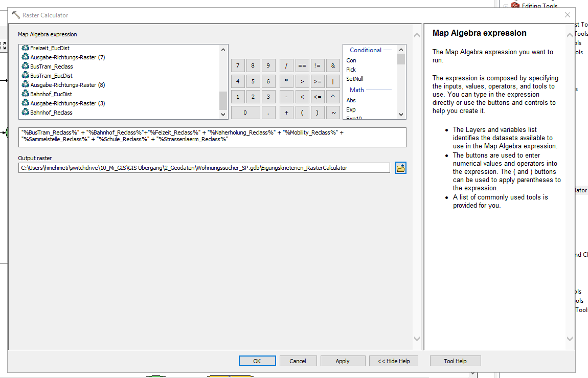Click the Hide Help button
This screenshot has width=588, height=378.
pos(393,361)
